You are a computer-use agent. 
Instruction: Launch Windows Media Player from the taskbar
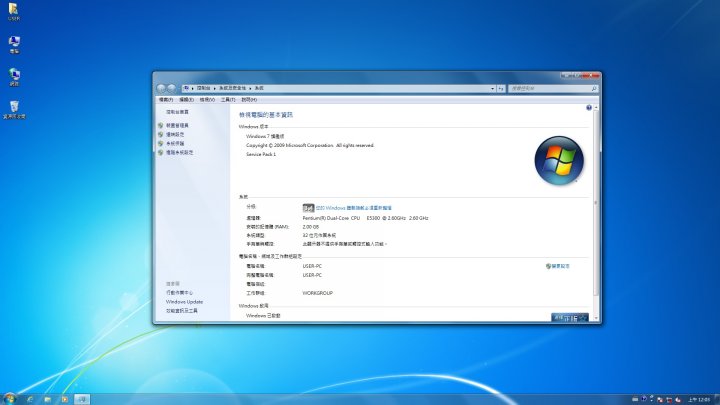pos(64,399)
